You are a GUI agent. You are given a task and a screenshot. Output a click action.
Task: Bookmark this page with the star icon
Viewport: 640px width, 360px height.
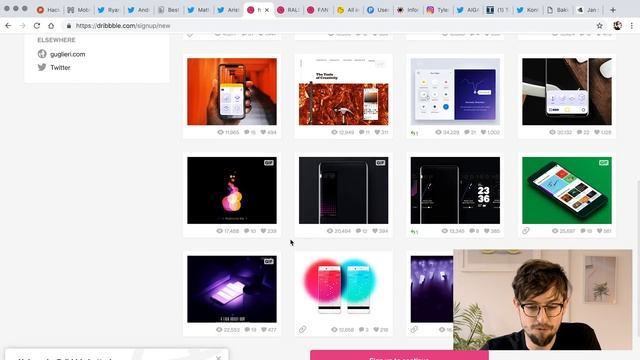point(599,26)
